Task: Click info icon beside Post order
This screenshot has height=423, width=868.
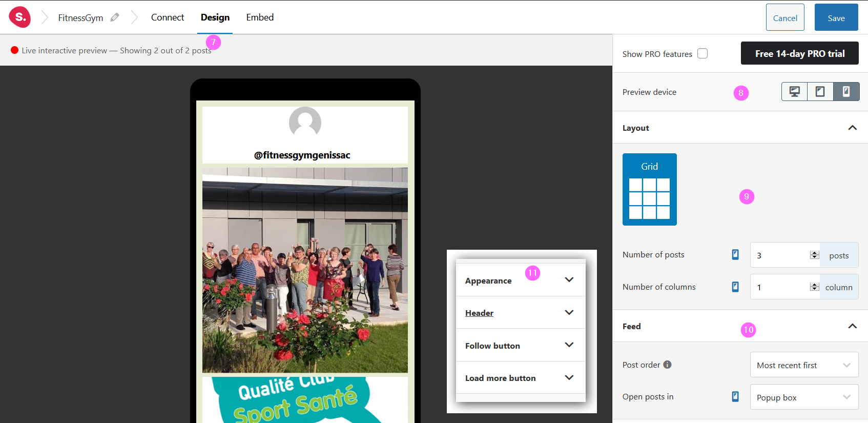Action: 667,365
